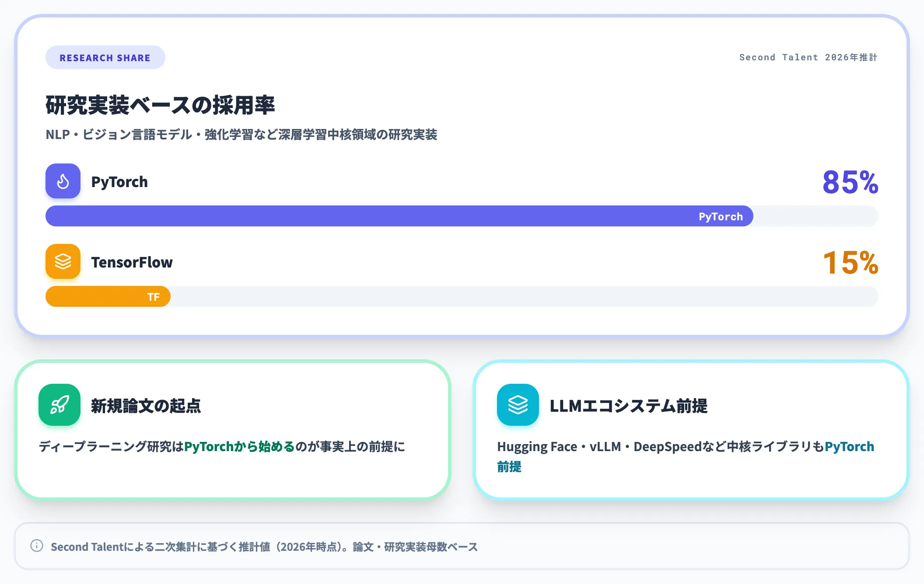Click the PyTorch 85% progress bar
924x584 pixels.
pyautogui.click(x=462, y=216)
